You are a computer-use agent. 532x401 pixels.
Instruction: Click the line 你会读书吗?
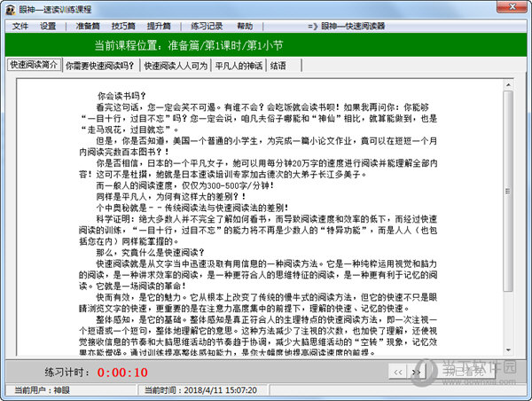[121, 96]
